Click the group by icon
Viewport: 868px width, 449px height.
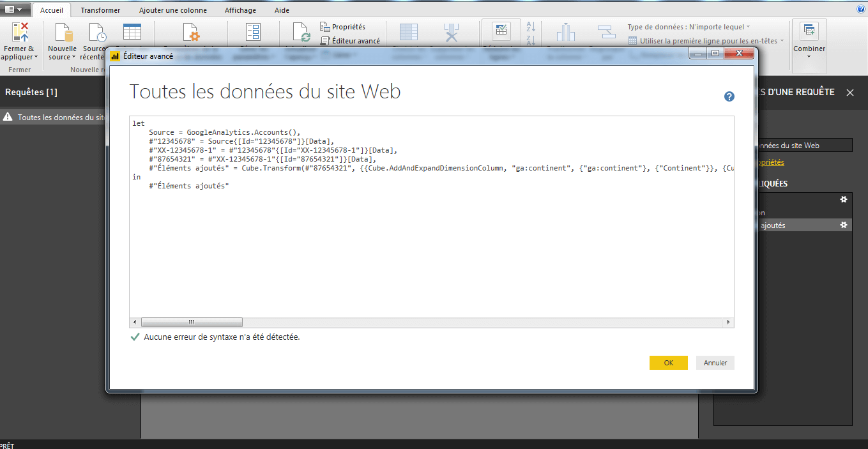coord(606,32)
